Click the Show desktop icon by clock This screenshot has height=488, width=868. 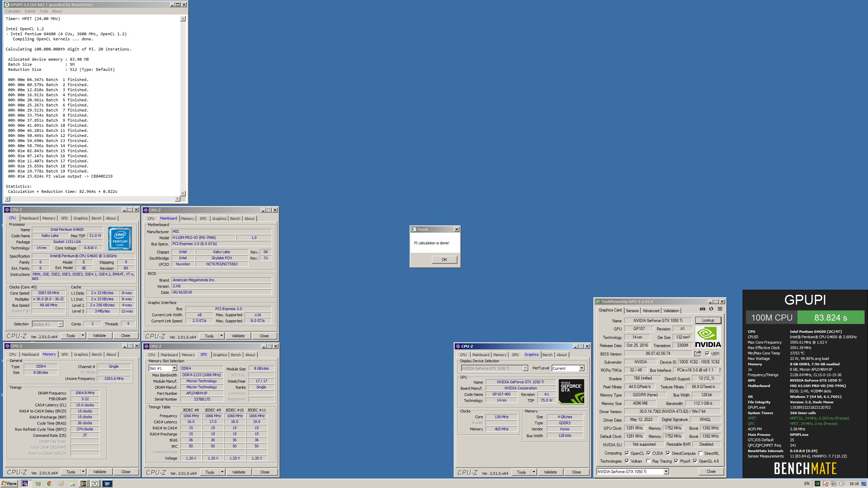864,484
